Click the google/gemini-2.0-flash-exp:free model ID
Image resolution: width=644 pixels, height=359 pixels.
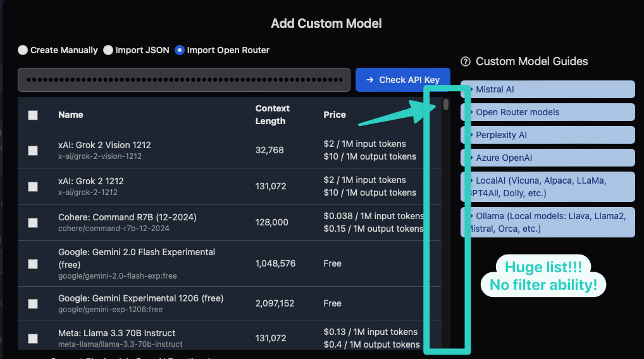118,276
